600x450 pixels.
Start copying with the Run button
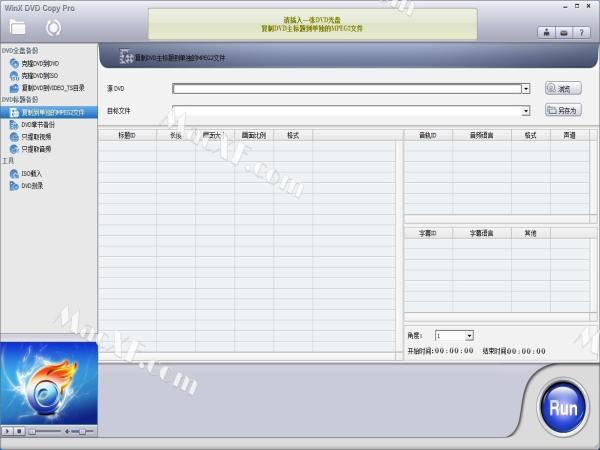pyautogui.click(x=563, y=408)
